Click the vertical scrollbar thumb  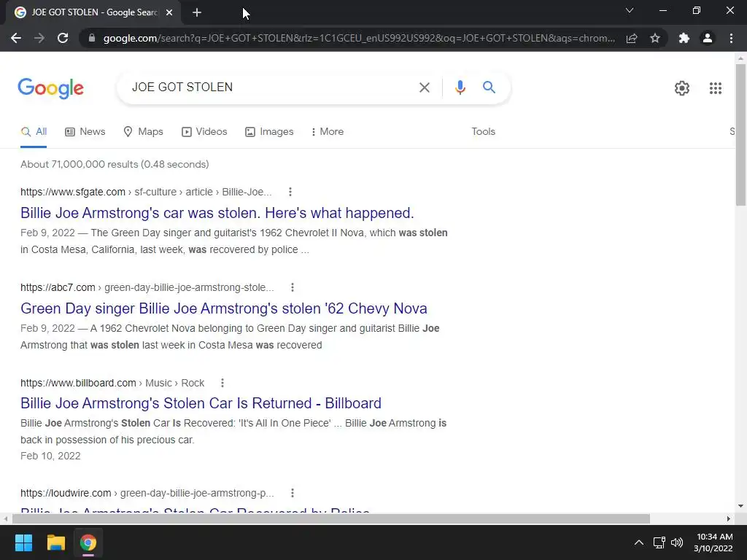pyautogui.click(x=740, y=135)
